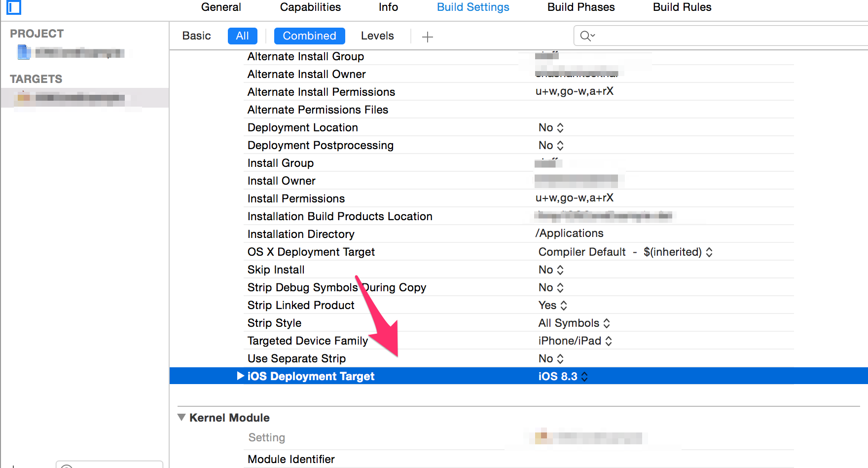Open Skip Install value dropdown
Image resolution: width=868 pixels, height=468 pixels.
(x=551, y=270)
